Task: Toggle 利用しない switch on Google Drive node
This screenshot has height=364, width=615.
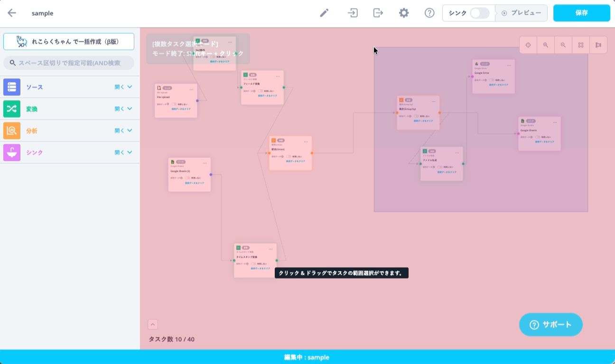Action: click(x=492, y=80)
